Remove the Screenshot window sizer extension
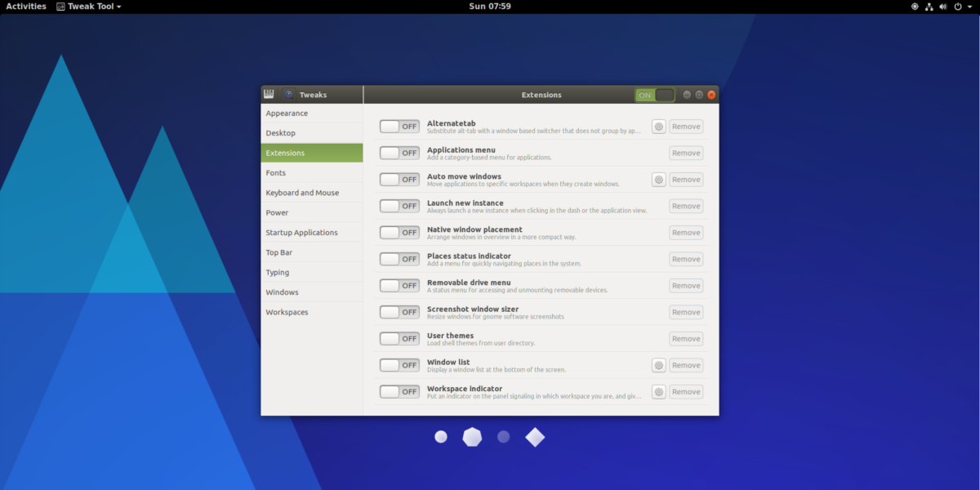The width and height of the screenshot is (980, 490). pos(686,312)
